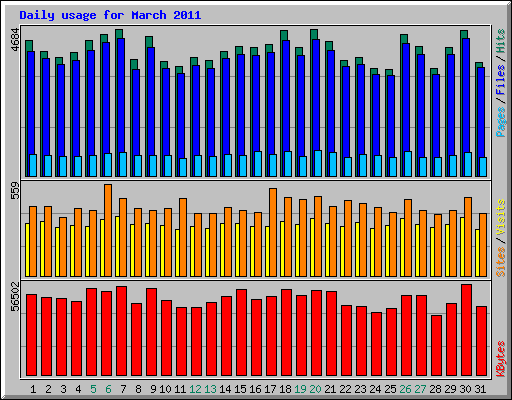
Task: Click weekend day 26 label
Action: tap(405, 389)
